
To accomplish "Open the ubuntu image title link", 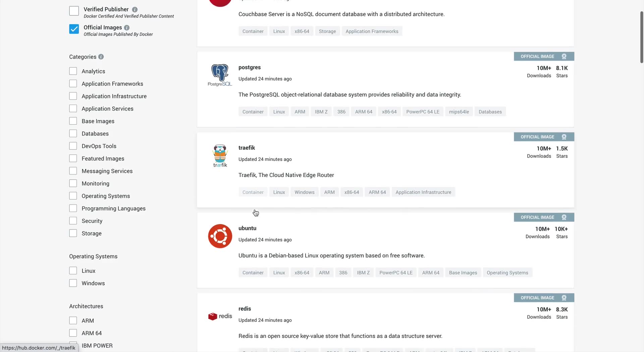I will click(x=247, y=228).
